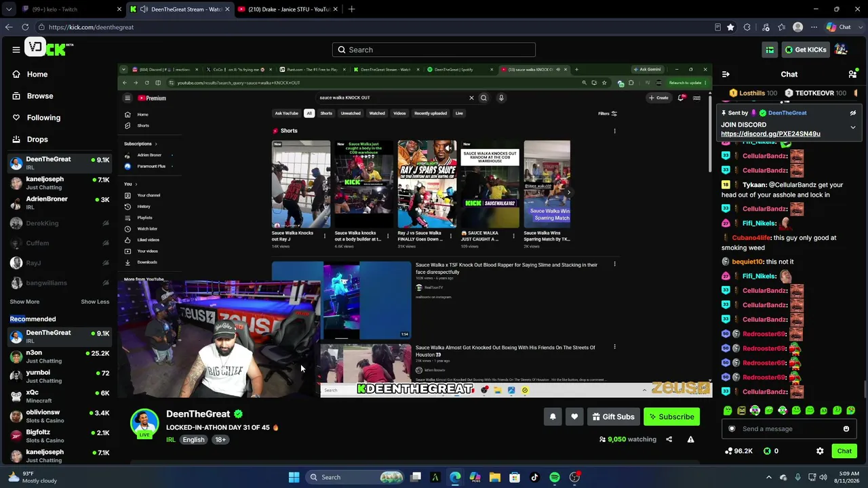Click the English language tag

(x=193, y=440)
